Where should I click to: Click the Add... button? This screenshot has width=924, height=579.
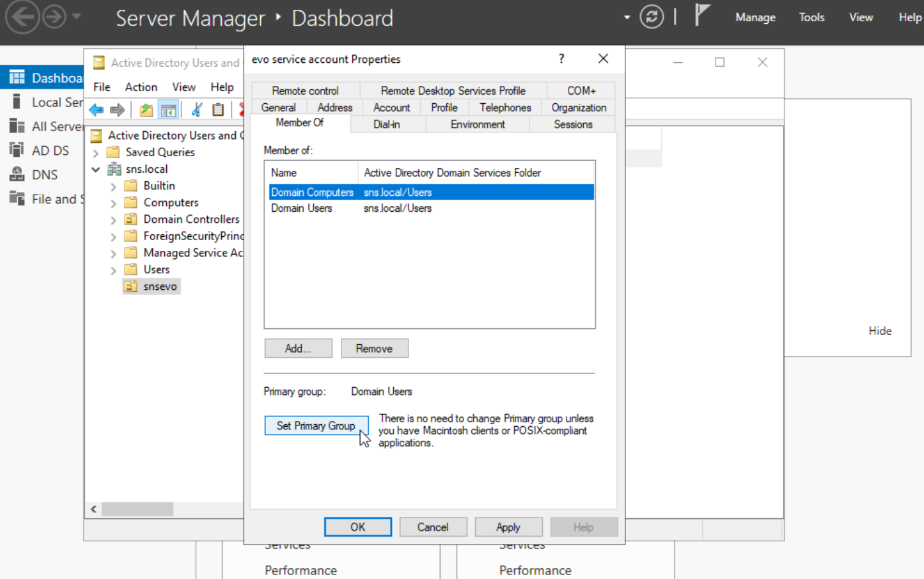299,349
